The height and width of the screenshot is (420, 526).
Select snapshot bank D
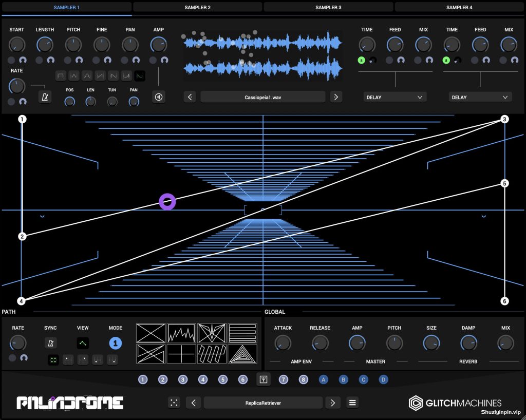click(383, 379)
